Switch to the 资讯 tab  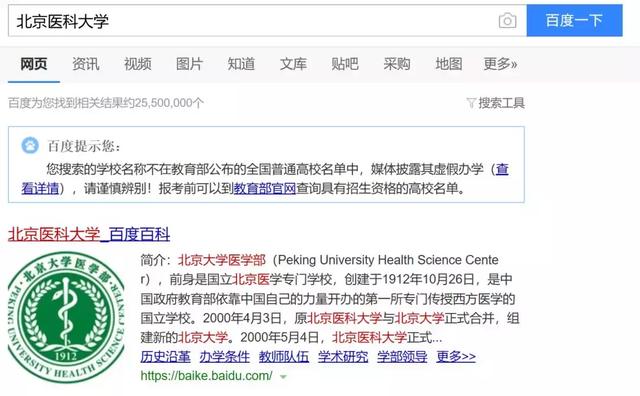tap(86, 64)
